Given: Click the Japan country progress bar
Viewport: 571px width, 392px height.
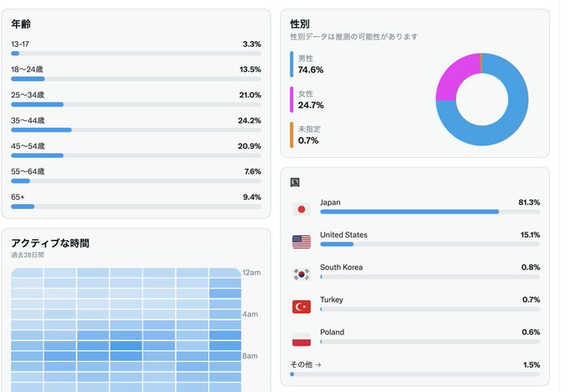Looking at the screenshot, I should point(430,212).
